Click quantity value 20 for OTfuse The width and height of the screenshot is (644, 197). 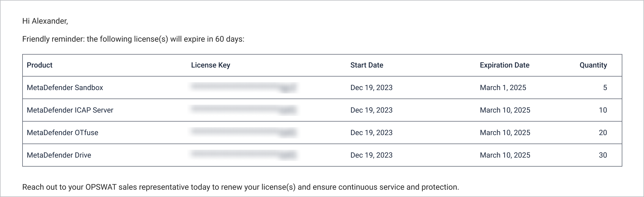[x=603, y=133]
